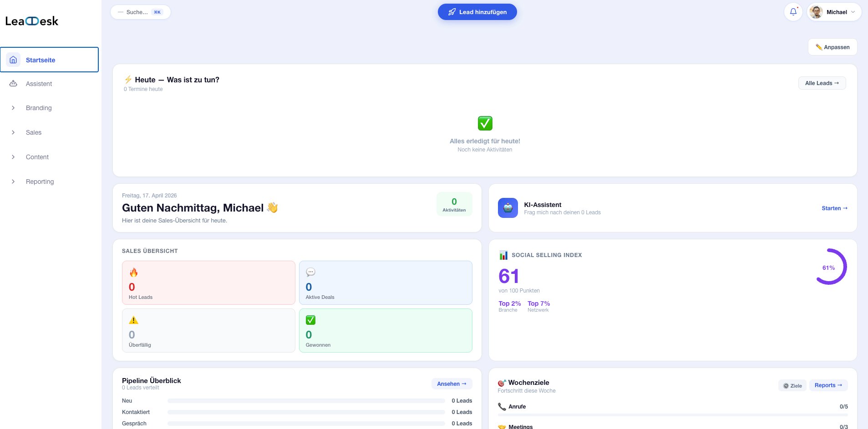Expand the Reporting sidebar section

pos(40,182)
